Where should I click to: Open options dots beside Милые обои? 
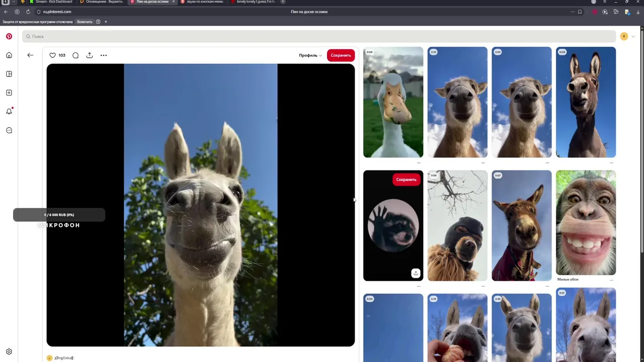tap(611, 280)
